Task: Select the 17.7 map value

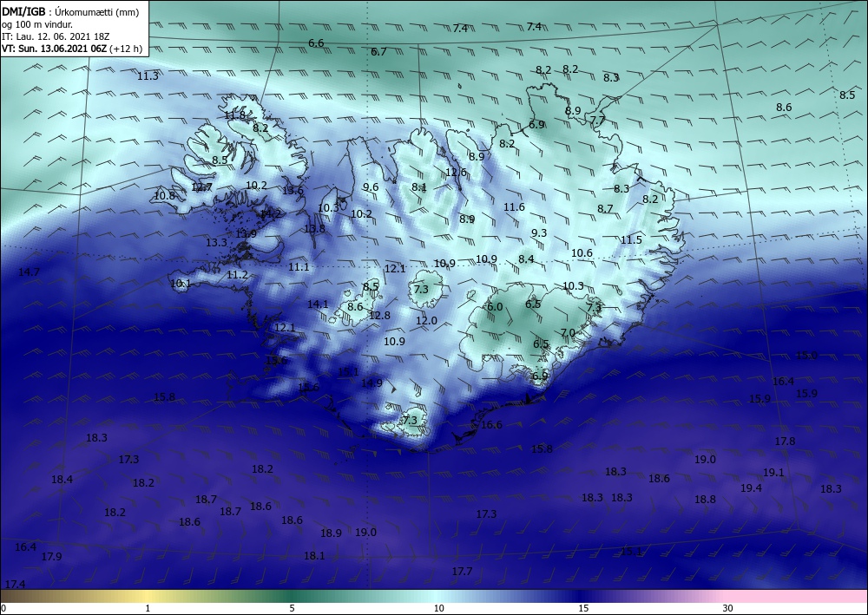Action: pos(463,572)
